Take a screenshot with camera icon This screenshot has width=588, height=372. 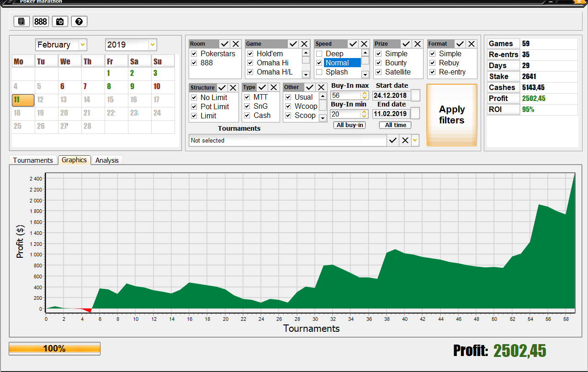60,21
